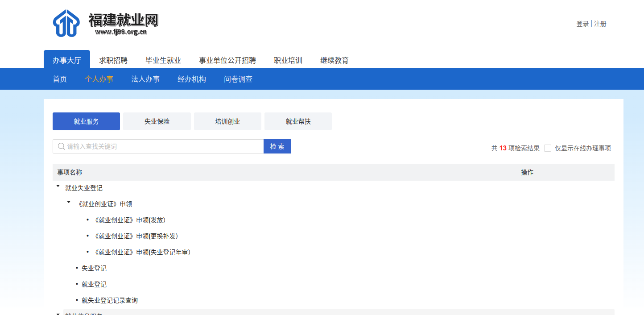Image resolution: width=644 pixels, height=315 pixels.
Task: Go to 首页 in navigation bar
Action: coord(60,79)
